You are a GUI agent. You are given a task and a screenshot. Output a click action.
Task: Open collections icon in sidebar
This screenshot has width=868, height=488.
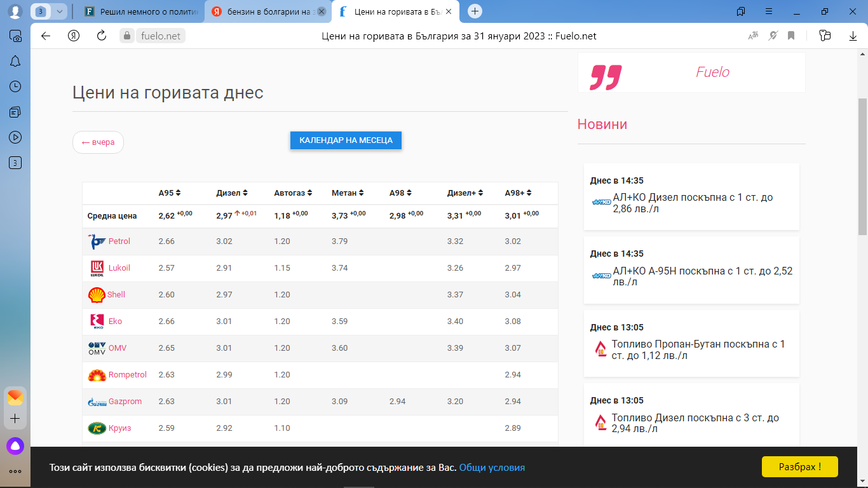pos(15,112)
